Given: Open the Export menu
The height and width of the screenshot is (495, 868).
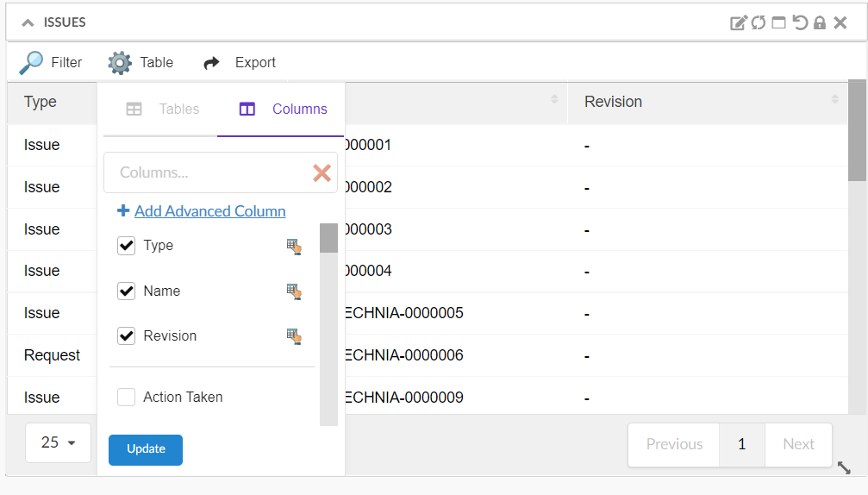Looking at the screenshot, I should [240, 62].
